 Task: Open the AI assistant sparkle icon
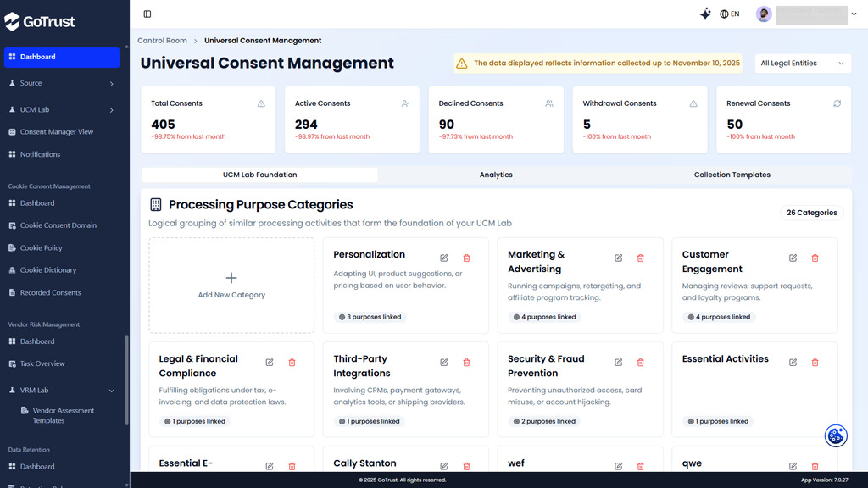tap(705, 14)
